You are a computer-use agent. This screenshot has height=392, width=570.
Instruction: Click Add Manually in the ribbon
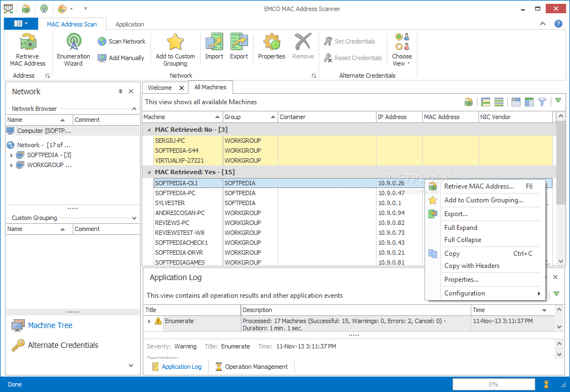[121, 58]
